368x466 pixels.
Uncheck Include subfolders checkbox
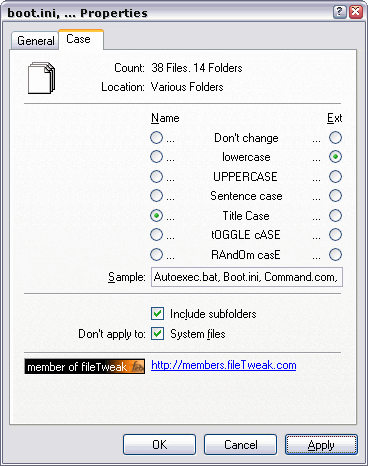157,314
